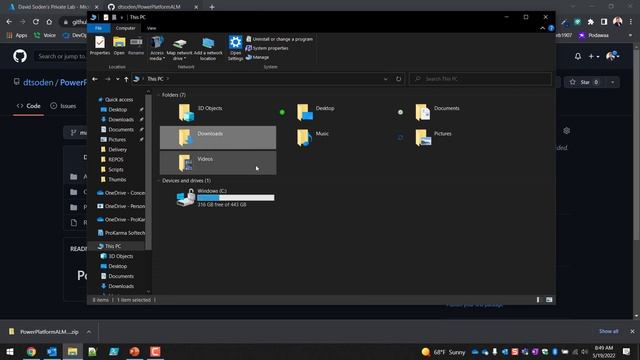Open 3D Objects under This PC tree
Image resolution: width=640 pixels, height=360 pixels.
tap(117, 256)
